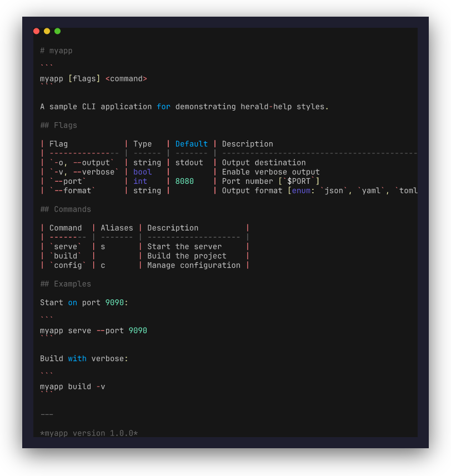This screenshot has width=451, height=476.
Task: Click the 'bool' type cell
Action: (x=143, y=172)
